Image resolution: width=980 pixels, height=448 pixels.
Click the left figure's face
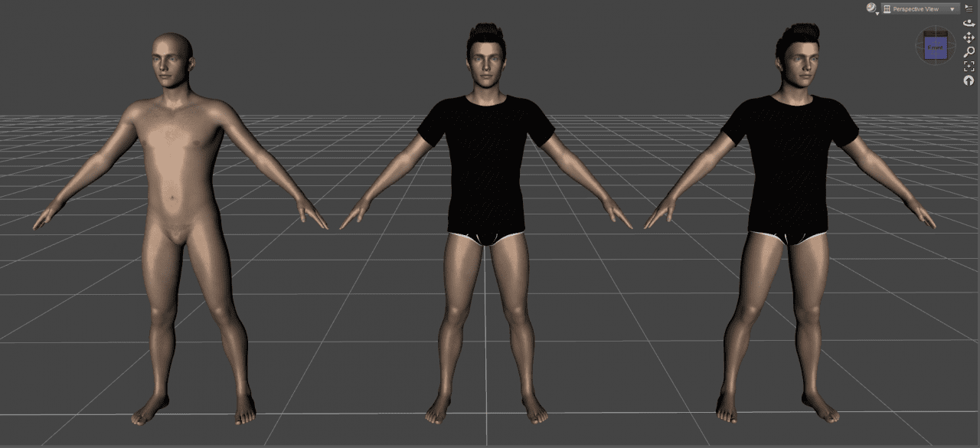(164, 65)
